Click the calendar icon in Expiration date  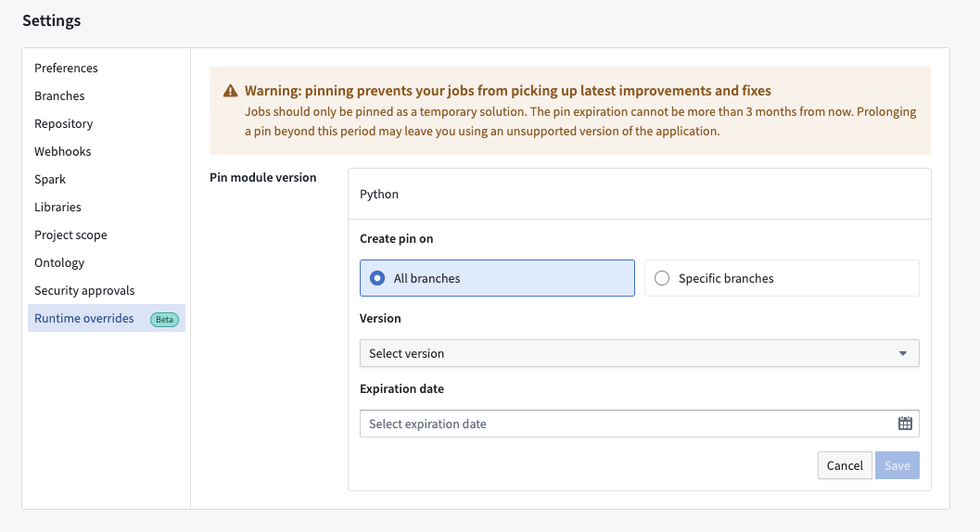(905, 424)
